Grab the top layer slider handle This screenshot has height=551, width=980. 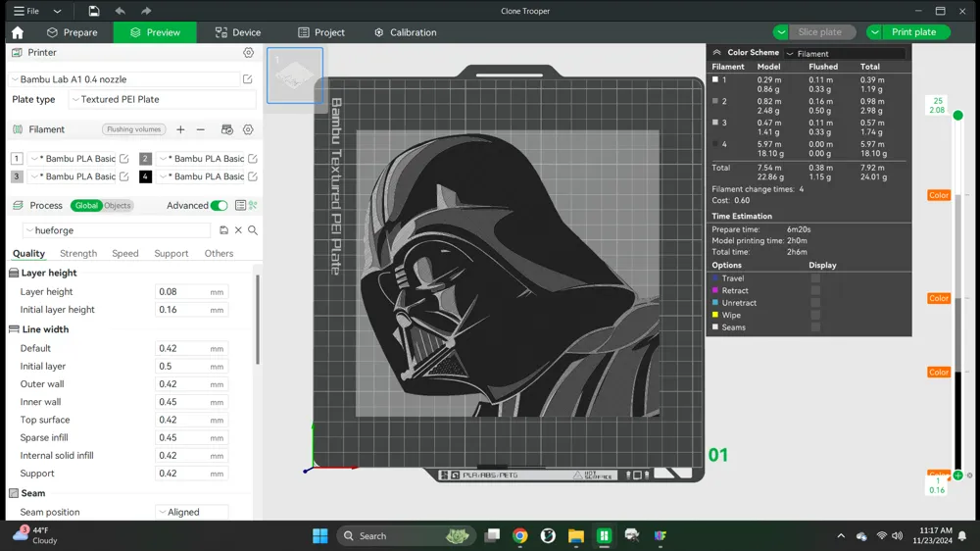(x=958, y=115)
